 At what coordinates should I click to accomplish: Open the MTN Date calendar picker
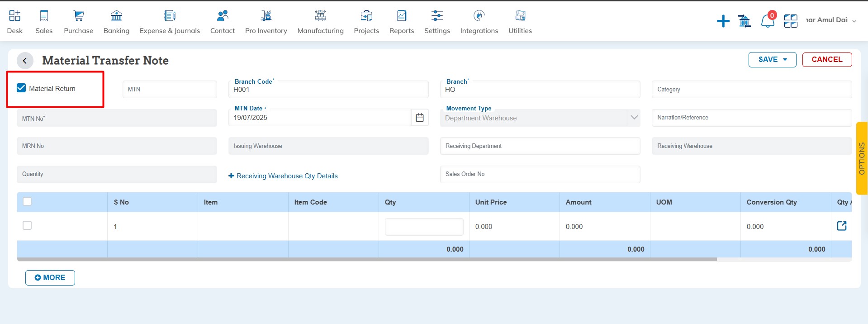pyautogui.click(x=420, y=118)
